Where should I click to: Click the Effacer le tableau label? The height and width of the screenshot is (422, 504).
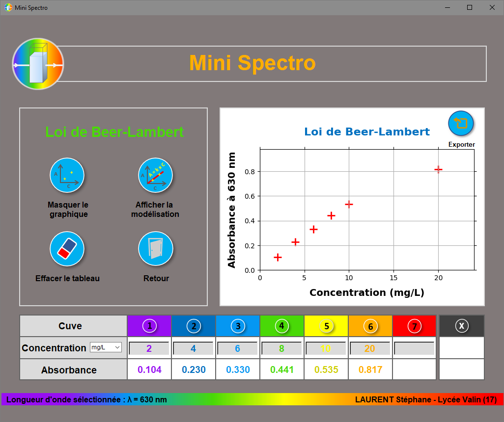click(x=67, y=278)
